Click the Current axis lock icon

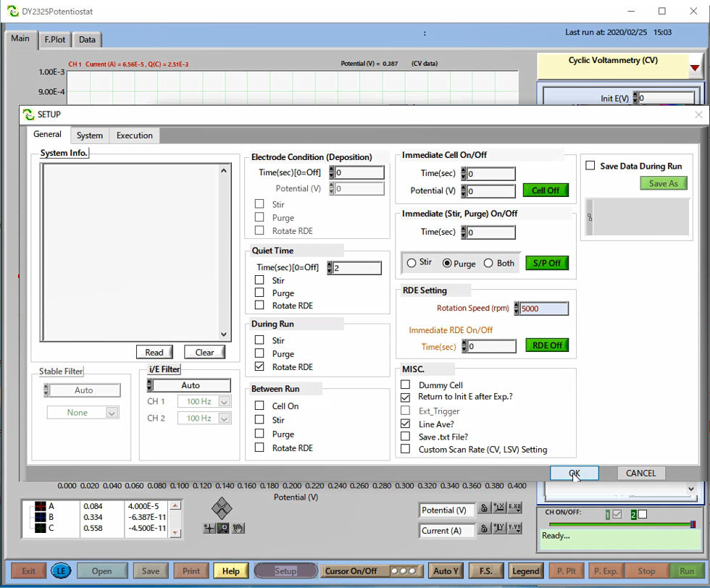[x=483, y=530]
